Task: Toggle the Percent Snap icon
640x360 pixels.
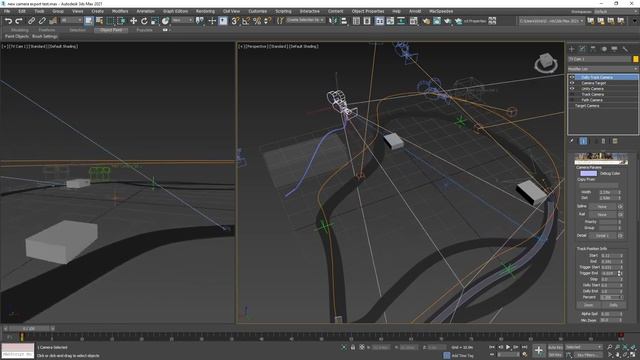Action: [x=257, y=20]
